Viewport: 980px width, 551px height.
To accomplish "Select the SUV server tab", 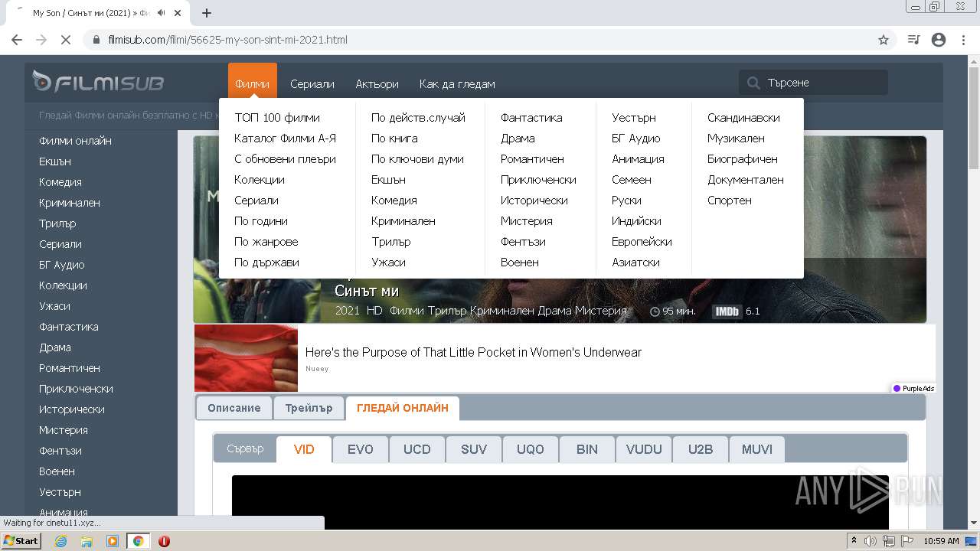I will (x=474, y=449).
